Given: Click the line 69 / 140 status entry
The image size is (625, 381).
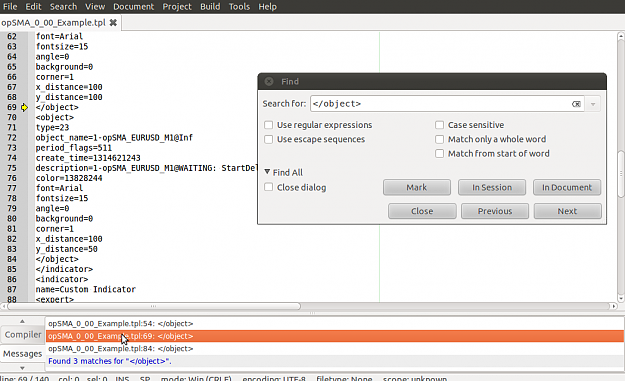Looking at the screenshot, I should (x=25, y=378).
